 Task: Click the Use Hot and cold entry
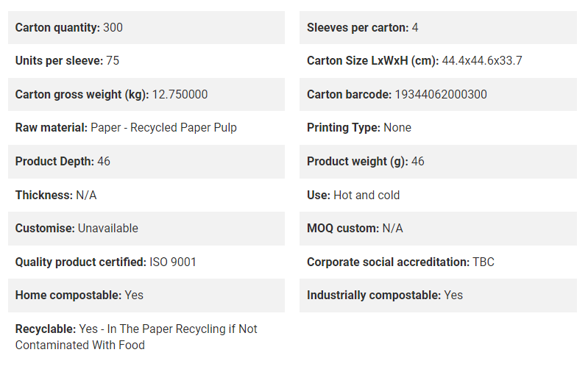[353, 196]
